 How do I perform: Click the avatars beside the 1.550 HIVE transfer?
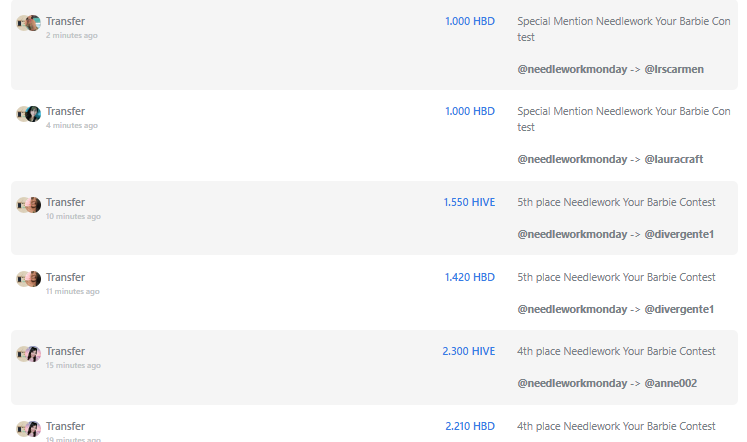pyautogui.click(x=29, y=205)
